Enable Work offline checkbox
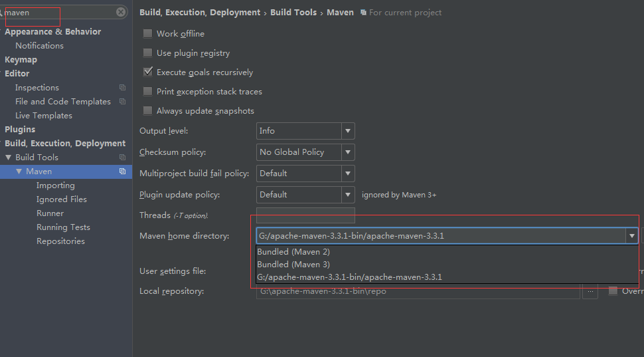This screenshot has width=644, height=357. tap(147, 34)
